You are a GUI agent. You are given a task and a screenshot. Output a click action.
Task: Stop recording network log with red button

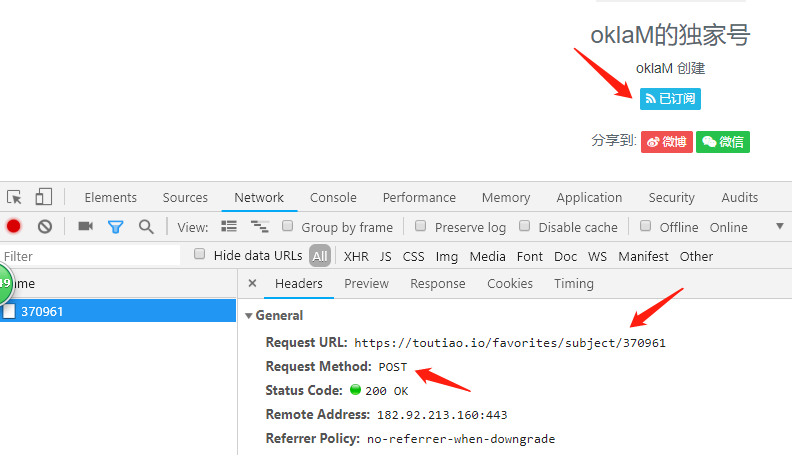14,226
